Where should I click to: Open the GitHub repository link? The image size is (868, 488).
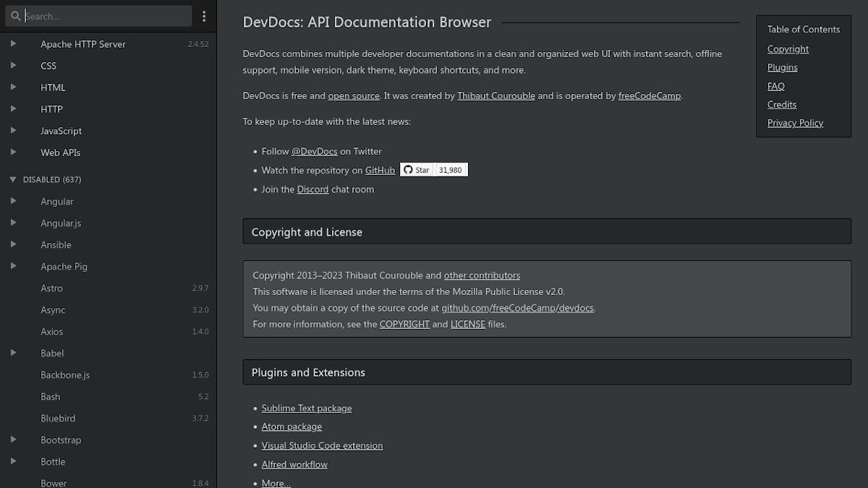[x=380, y=170]
